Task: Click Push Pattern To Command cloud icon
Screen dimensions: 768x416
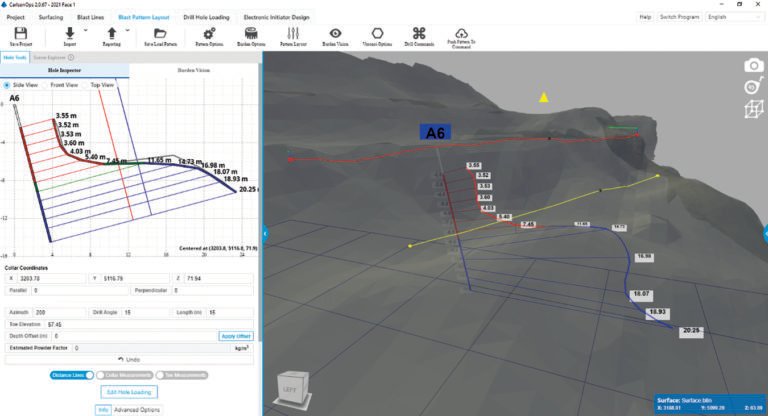Action: pos(461,33)
